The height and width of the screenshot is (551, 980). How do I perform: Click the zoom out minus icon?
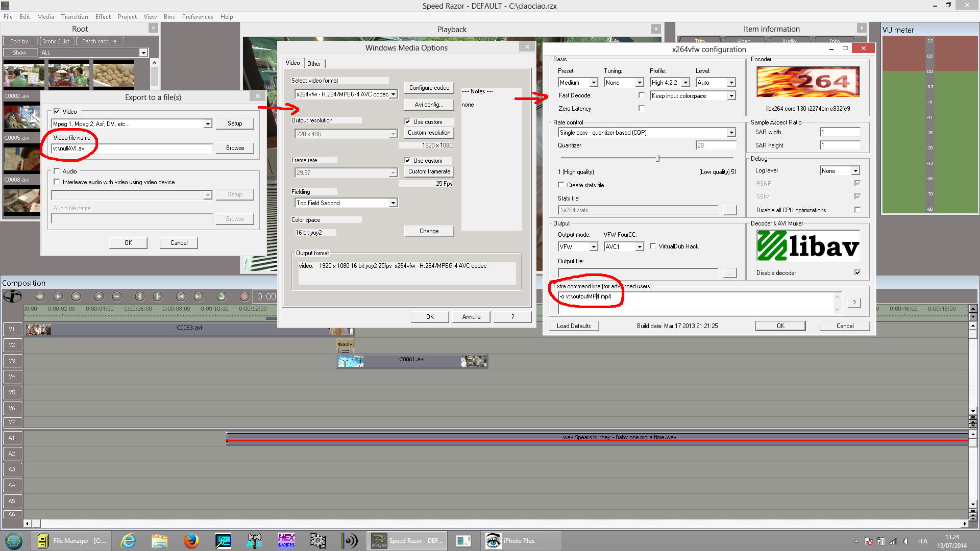click(x=117, y=296)
